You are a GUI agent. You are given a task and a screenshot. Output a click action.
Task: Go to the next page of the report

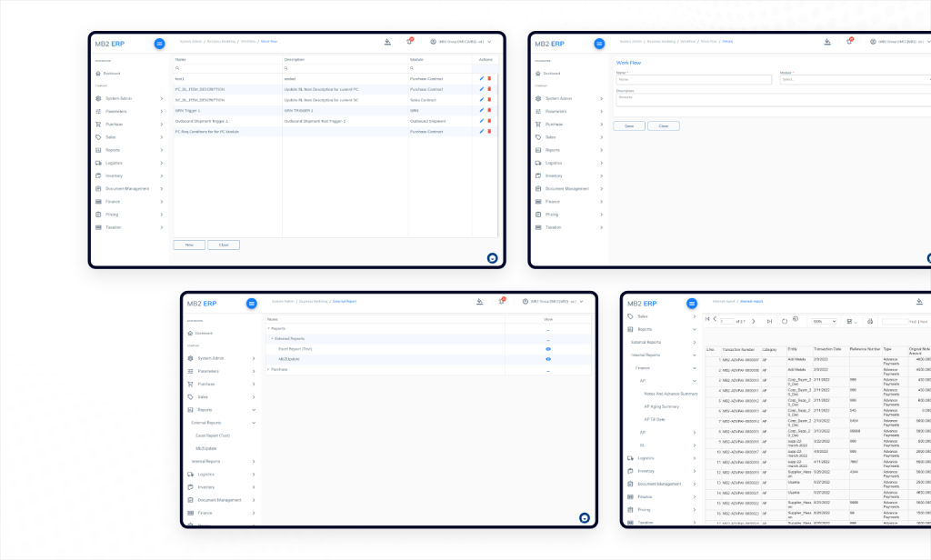pyautogui.click(x=753, y=321)
